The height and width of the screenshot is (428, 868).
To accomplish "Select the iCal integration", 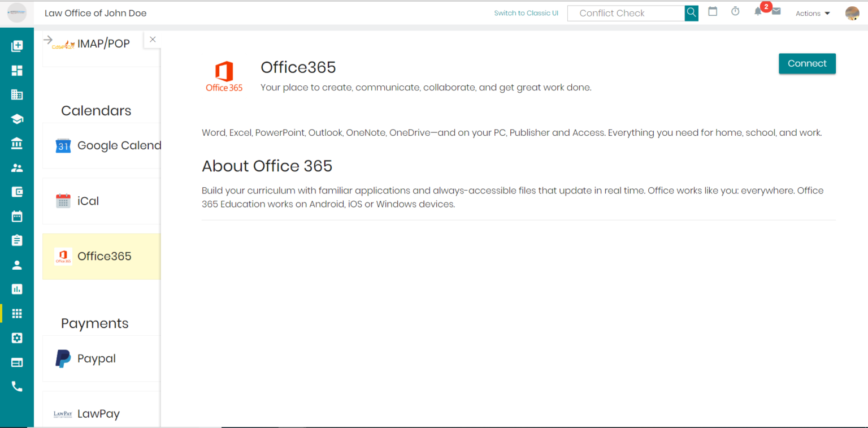I will tap(102, 201).
